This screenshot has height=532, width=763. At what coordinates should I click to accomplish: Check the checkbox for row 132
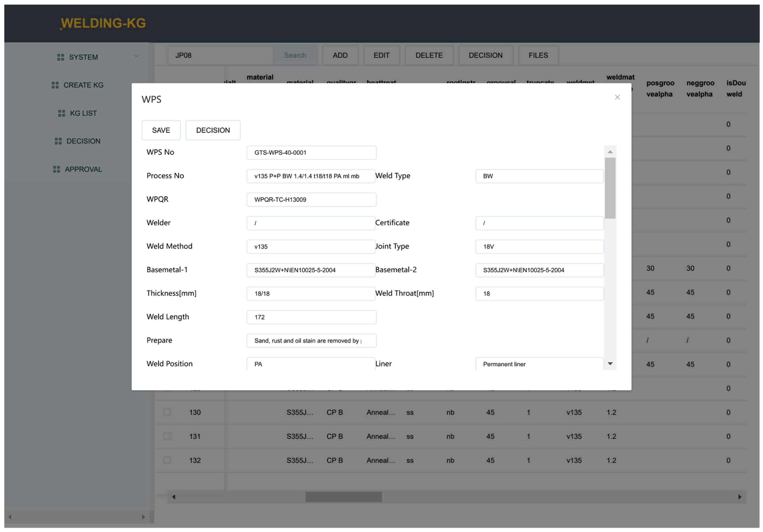[x=167, y=460]
